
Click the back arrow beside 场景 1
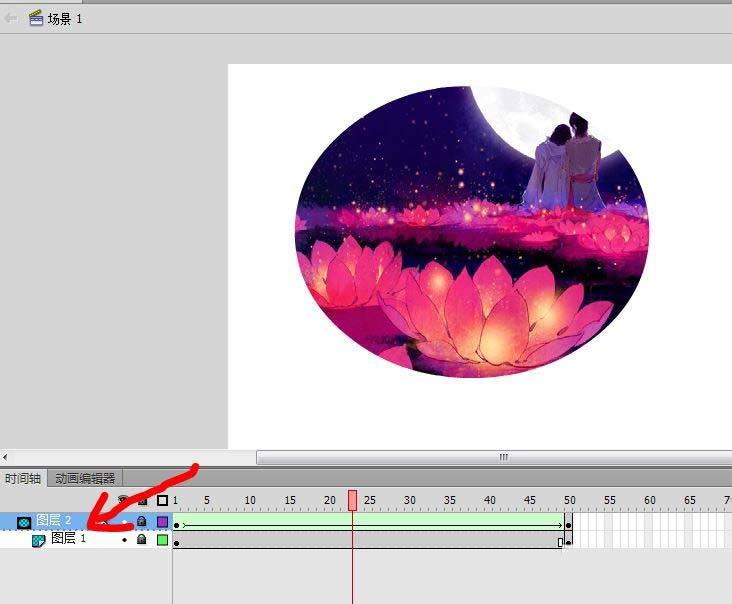pos(11,18)
